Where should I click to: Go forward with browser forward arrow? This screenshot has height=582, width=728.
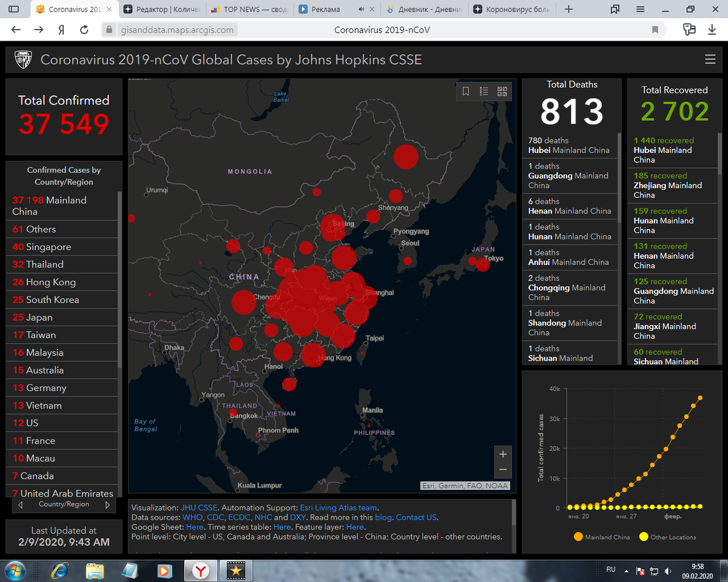click(x=39, y=30)
